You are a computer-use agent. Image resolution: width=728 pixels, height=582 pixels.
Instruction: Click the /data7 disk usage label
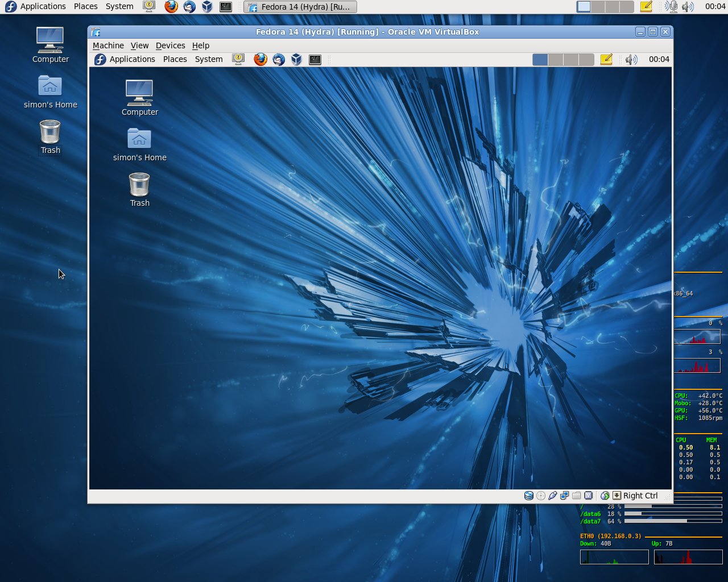(590, 521)
